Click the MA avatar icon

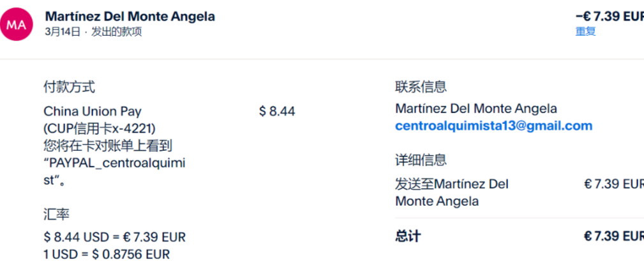tap(17, 24)
